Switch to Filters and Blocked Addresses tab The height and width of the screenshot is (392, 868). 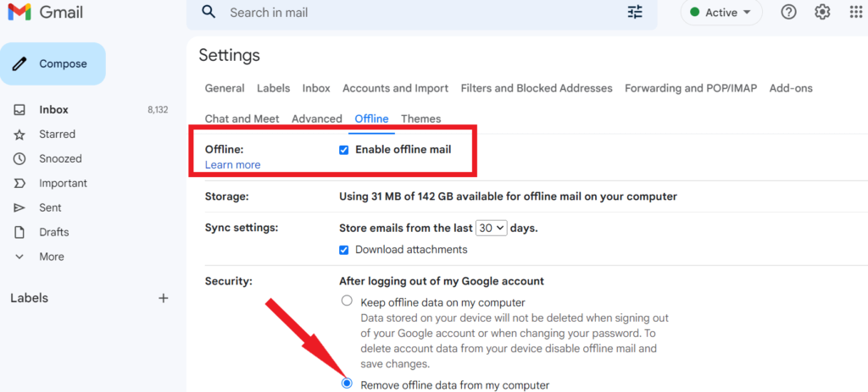pos(537,88)
